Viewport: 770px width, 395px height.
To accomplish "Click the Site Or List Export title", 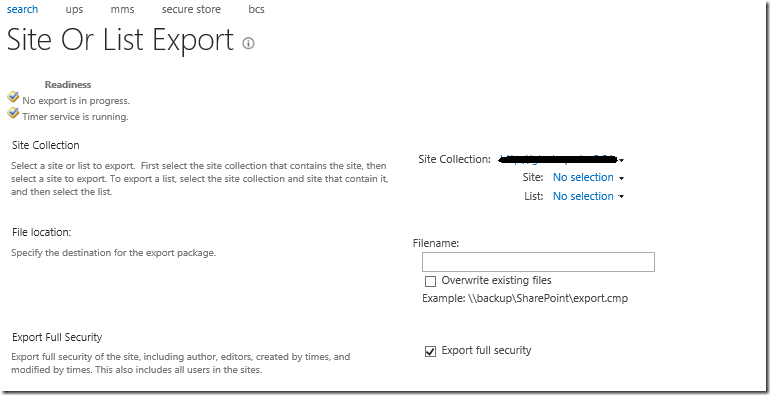I will click(120, 40).
